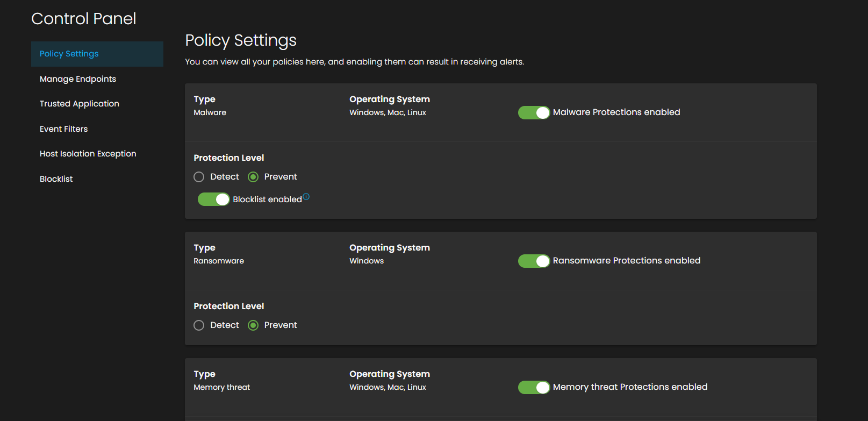Screen dimensions: 868x421
Task: Open the Trusted Application page
Action: point(80,104)
